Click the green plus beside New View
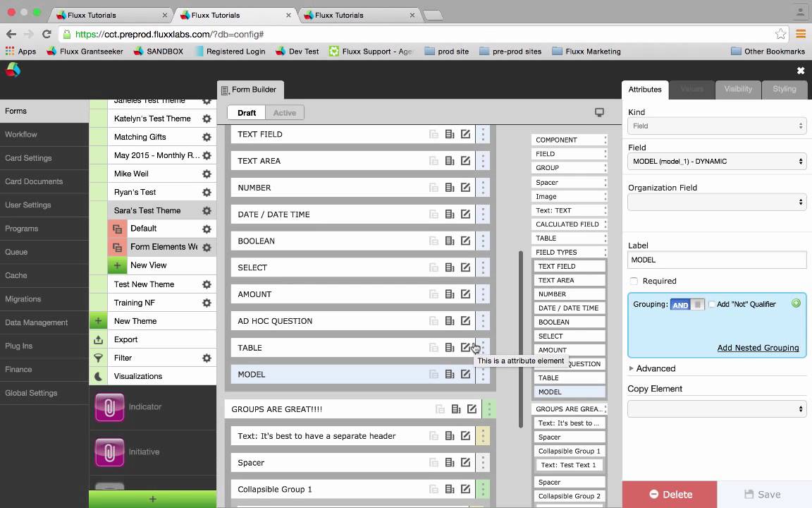The height and width of the screenshot is (508, 812). coord(118,265)
